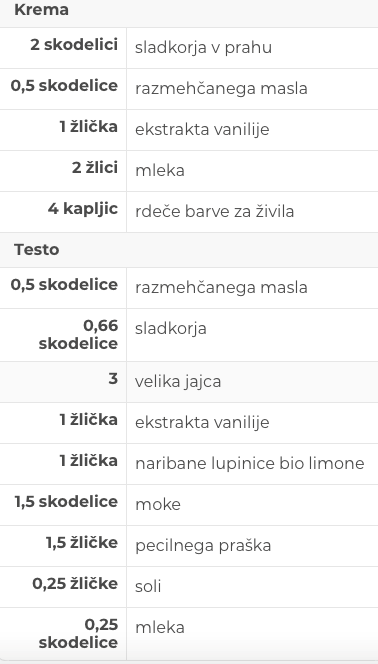Select the sladkorja ingredient in Testo
The width and height of the screenshot is (378, 664).
click(171, 329)
